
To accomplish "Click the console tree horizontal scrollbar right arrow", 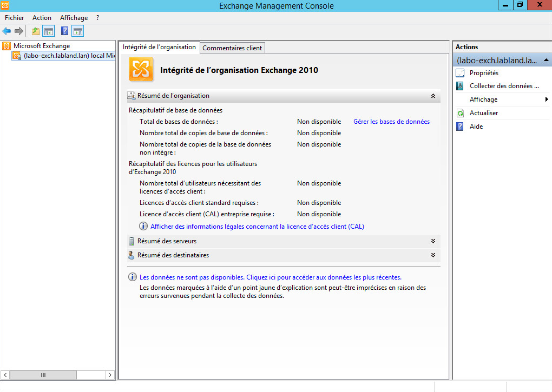I will [x=109, y=375].
